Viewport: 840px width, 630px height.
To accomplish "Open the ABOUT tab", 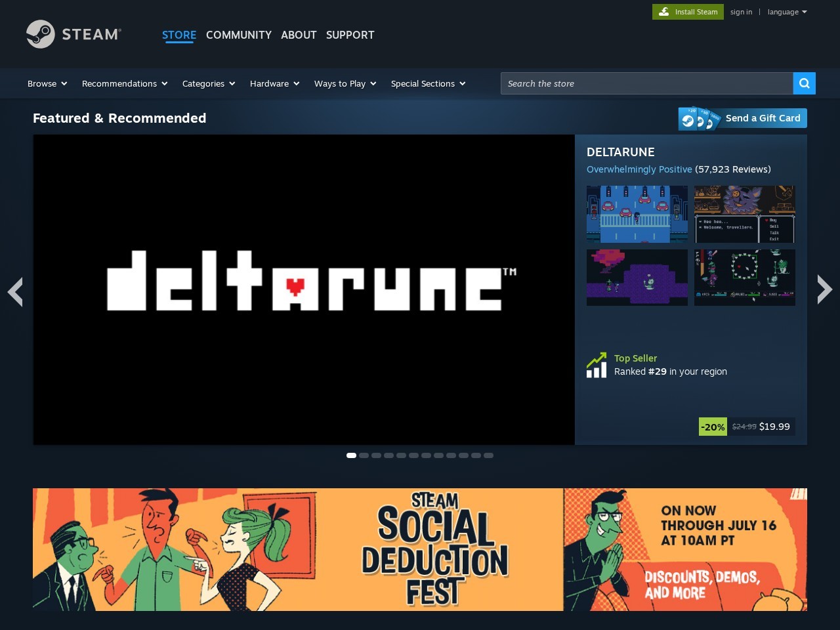I will click(299, 35).
